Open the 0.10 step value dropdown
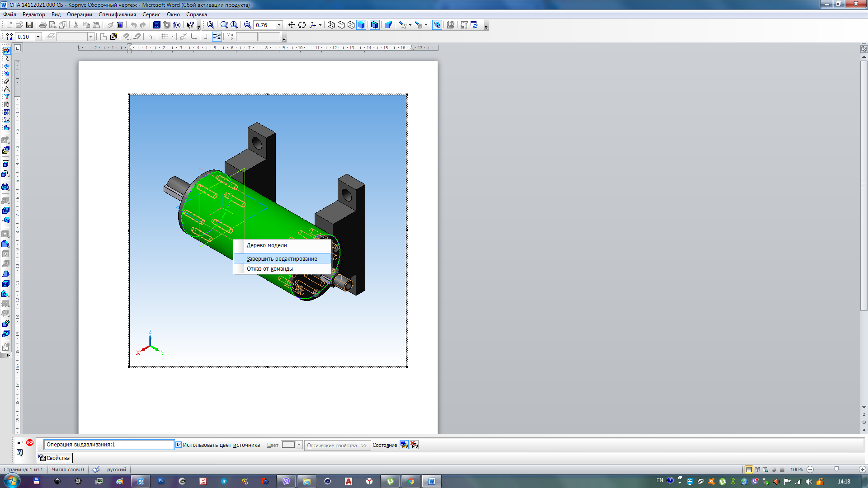The width and height of the screenshot is (868, 488). 38,37
